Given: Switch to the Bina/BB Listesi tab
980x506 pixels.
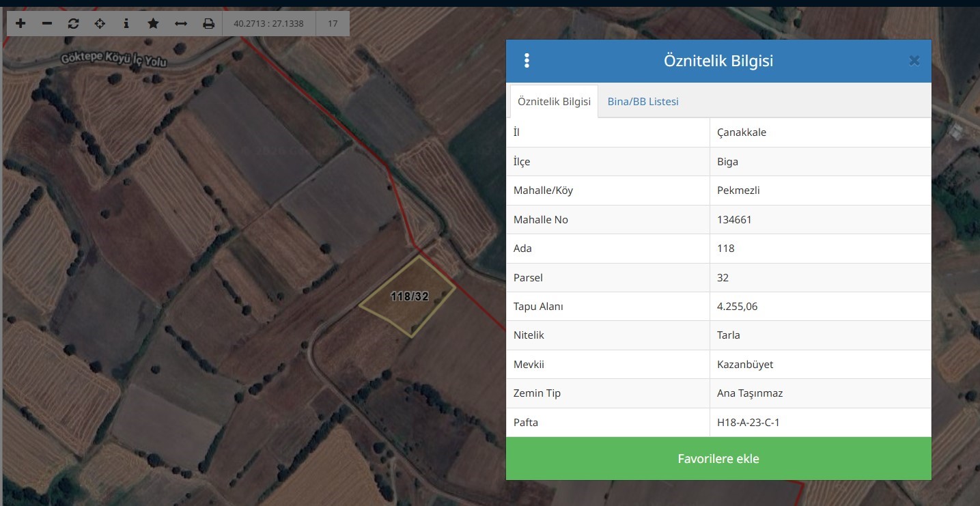Looking at the screenshot, I should pyautogui.click(x=643, y=102).
